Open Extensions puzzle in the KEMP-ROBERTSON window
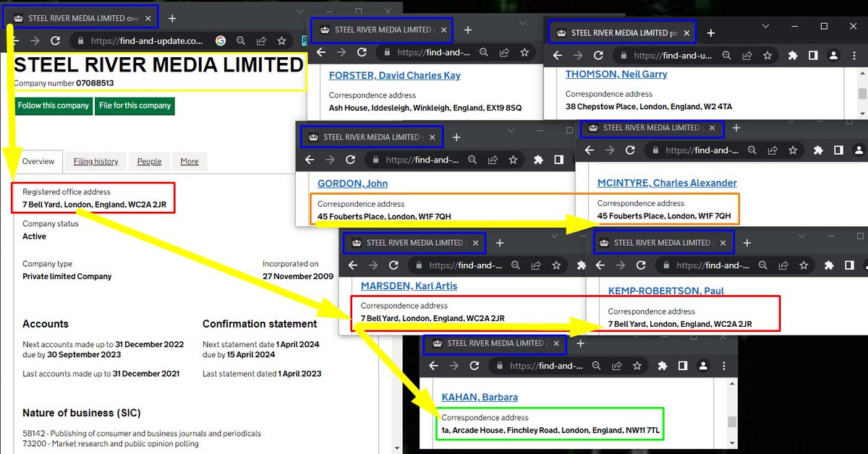 pyautogui.click(x=829, y=265)
